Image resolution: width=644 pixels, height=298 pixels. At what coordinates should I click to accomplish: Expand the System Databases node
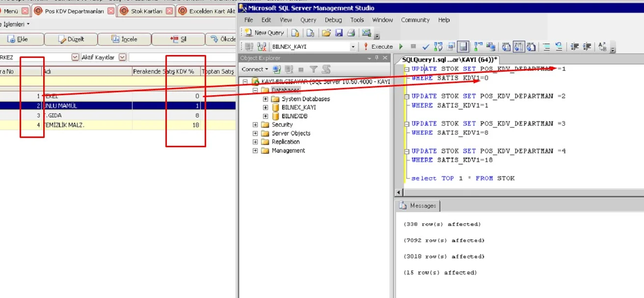click(266, 99)
